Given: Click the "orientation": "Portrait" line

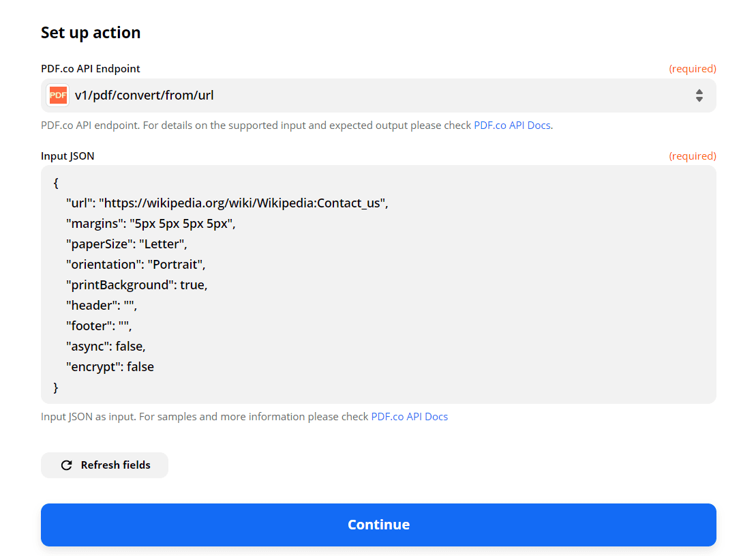Looking at the screenshot, I should pos(135,265).
